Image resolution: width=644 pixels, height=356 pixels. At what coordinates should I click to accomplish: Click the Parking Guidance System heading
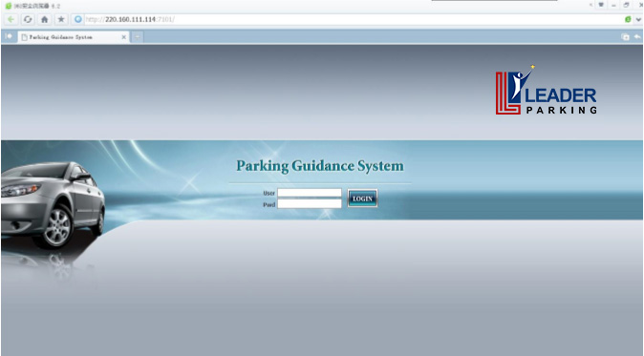click(x=320, y=166)
